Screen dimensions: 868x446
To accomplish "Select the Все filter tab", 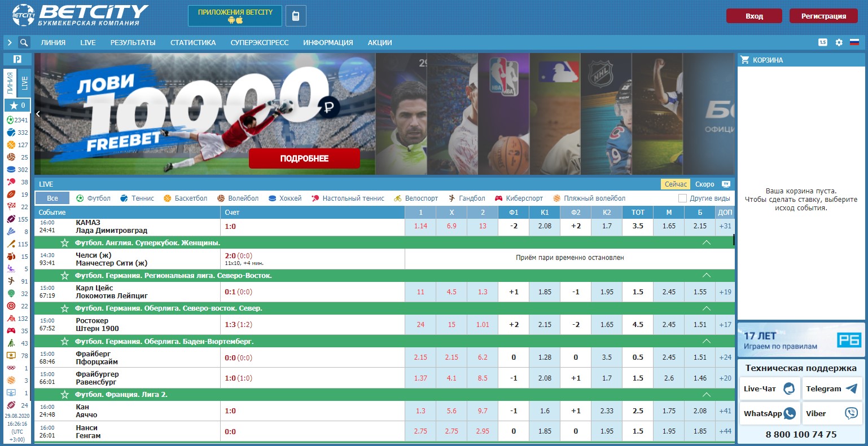I will tap(52, 198).
